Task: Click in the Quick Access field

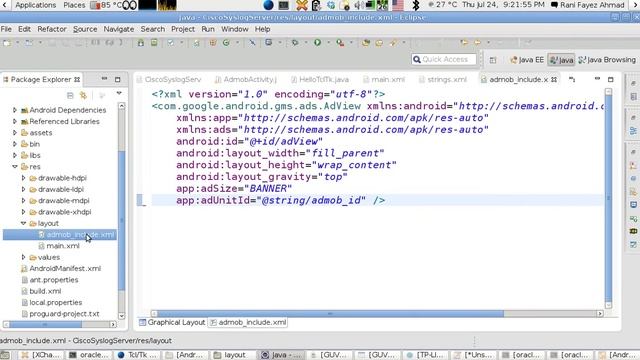Action: tap(444, 60)
